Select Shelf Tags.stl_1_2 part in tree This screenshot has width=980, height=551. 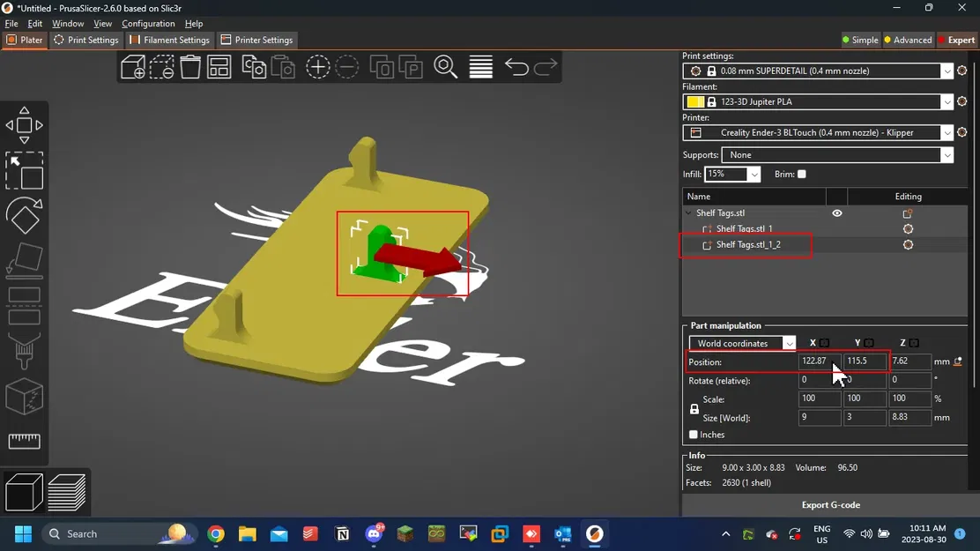coord(748,244)
